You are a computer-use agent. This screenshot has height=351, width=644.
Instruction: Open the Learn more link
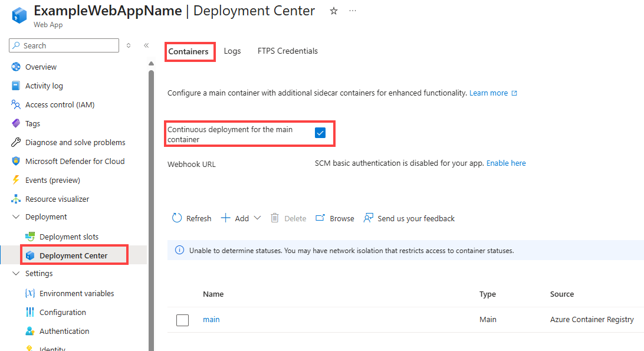tap(488, 93)
